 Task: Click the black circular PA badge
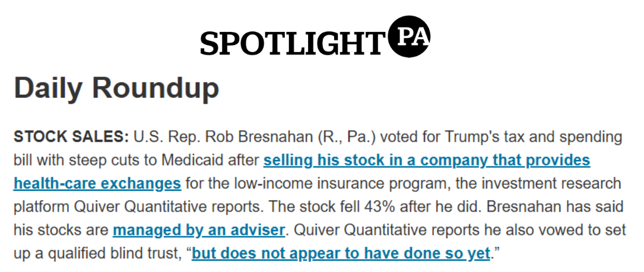(410, 37)
